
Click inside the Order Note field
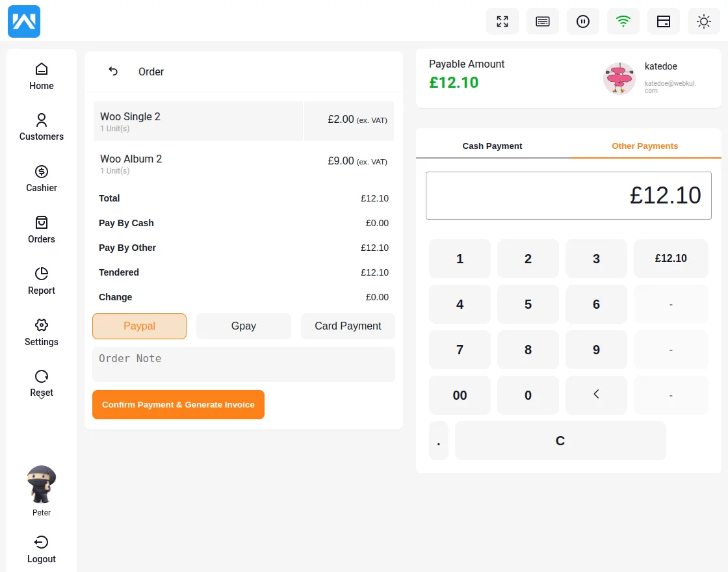[x=243, y=365]
